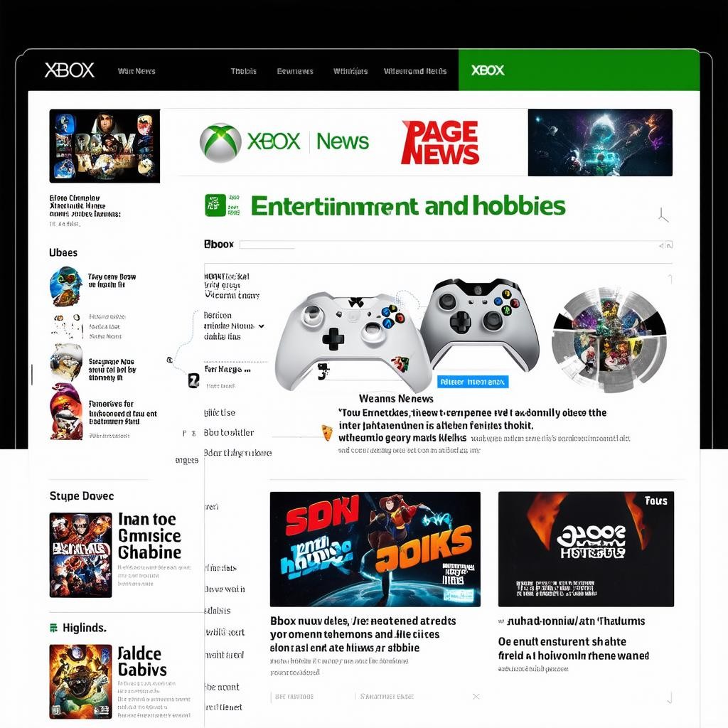Open the War News menu item
Image resolution: width=728 pixels, height=728 pixels.
(136, 71)
